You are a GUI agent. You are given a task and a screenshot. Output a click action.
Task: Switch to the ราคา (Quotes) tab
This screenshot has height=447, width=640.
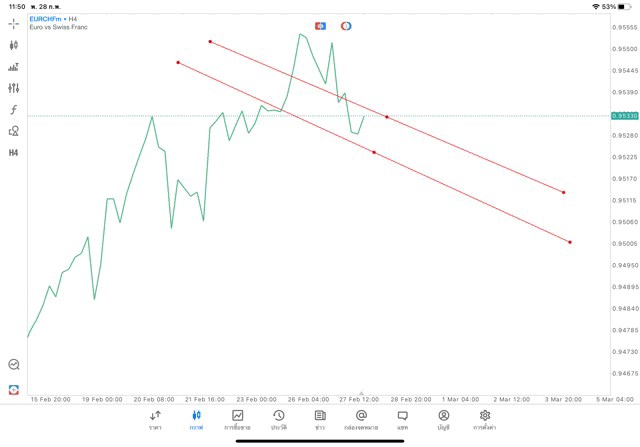[155, 419]
